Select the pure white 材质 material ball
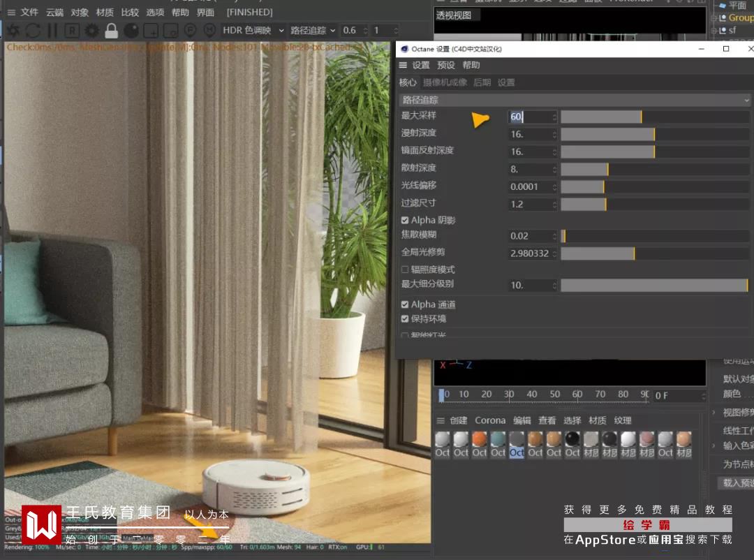Screen dimensions: 754x560 pos(628,439)
